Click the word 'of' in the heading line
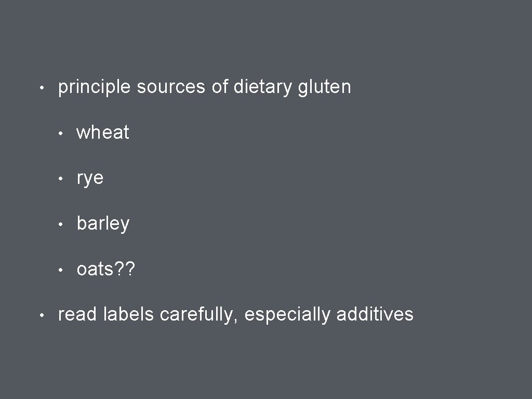Viewport: 532px width, 399px height. click(x=220, y=87)
